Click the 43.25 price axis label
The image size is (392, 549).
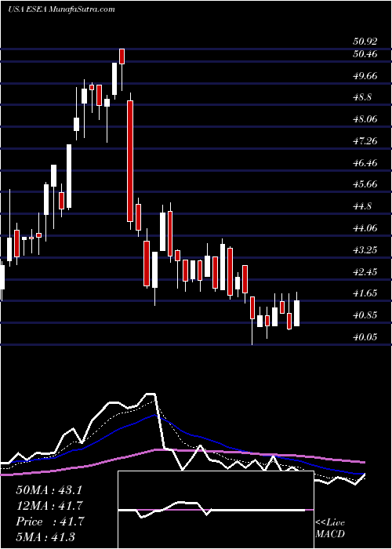click(x=365, y=250)
